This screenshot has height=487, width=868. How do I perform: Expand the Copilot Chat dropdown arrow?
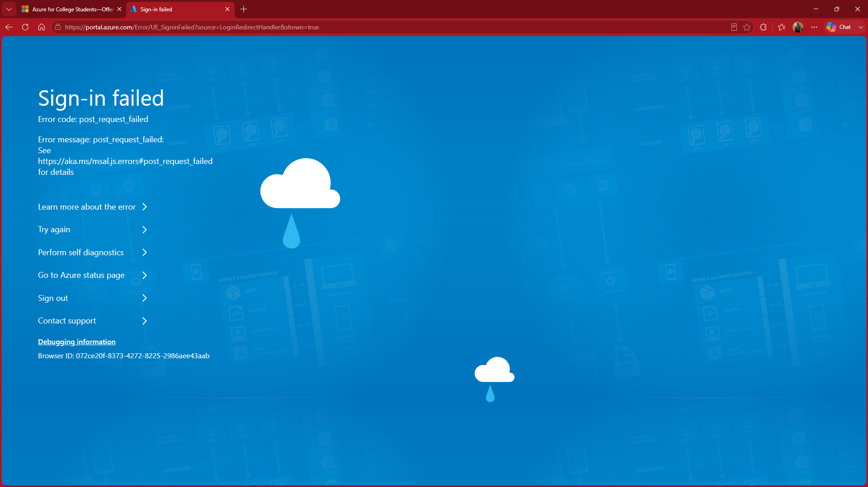(861, 27)
